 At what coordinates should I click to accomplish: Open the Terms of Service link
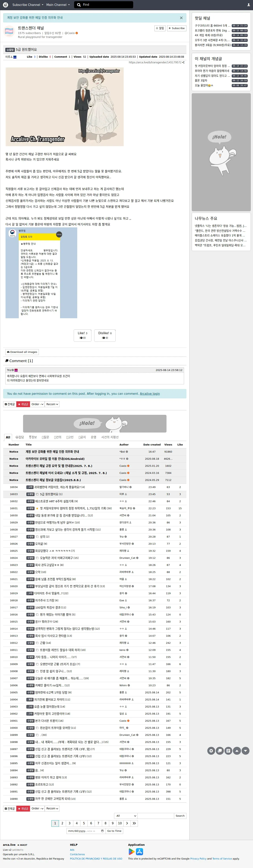click(x=222, y=859)
